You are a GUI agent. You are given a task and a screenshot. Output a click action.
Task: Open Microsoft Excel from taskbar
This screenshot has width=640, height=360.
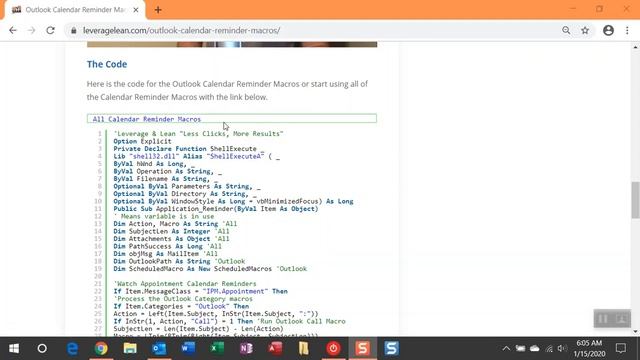tap(217, 348)
